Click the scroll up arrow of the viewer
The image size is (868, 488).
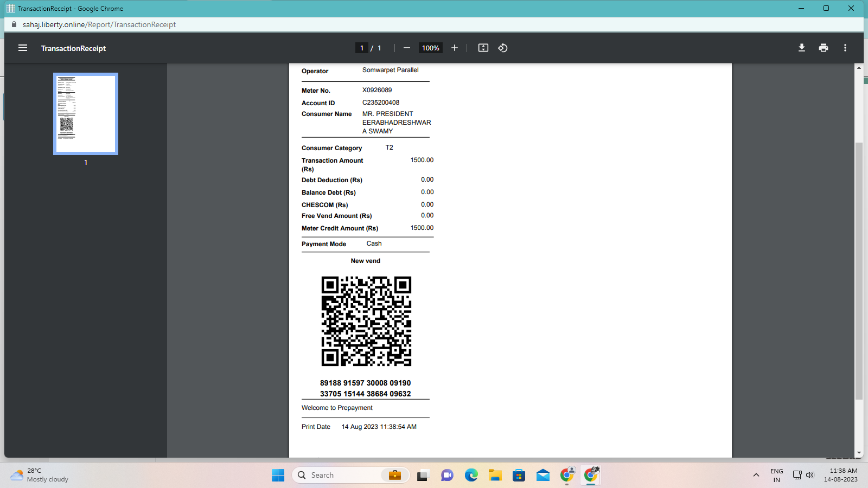[859, 67]
